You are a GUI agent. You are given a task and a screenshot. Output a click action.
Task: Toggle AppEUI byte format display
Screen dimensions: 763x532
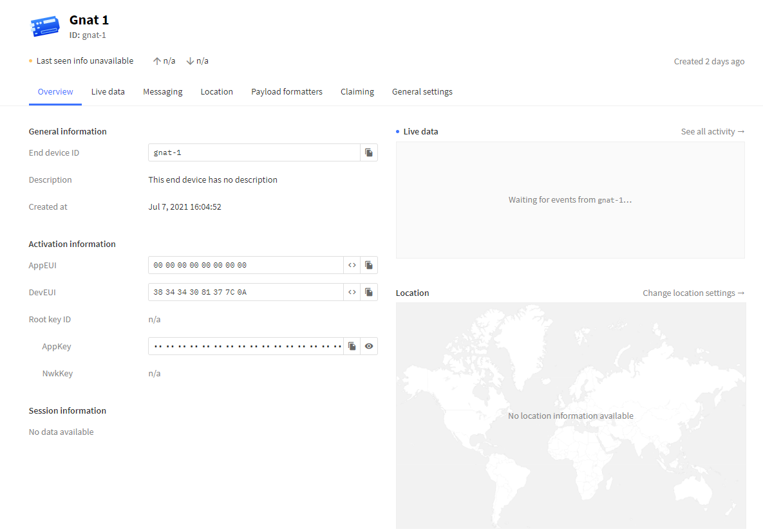point(352,265)
